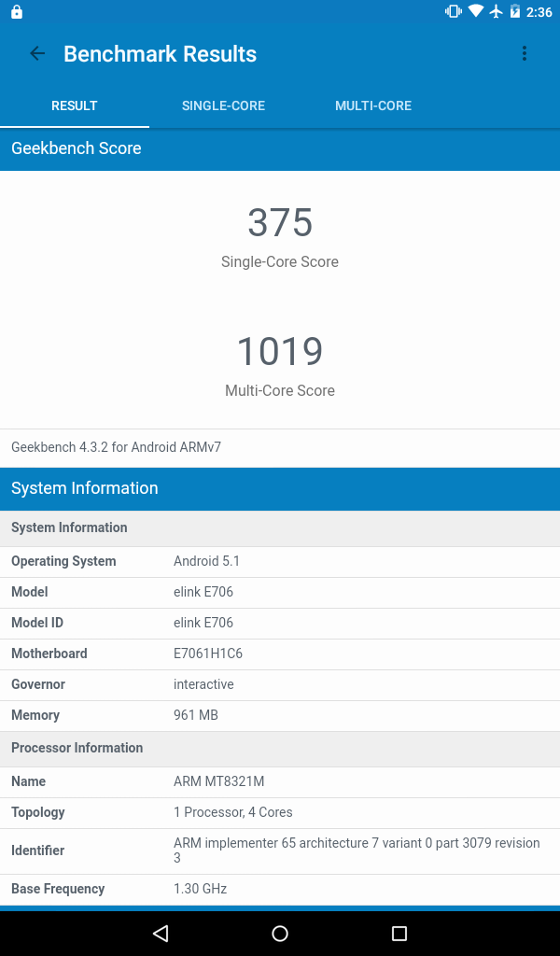Tap the multi-core score 1019
This screenshot has height=956, width=560.
[280, 352]
